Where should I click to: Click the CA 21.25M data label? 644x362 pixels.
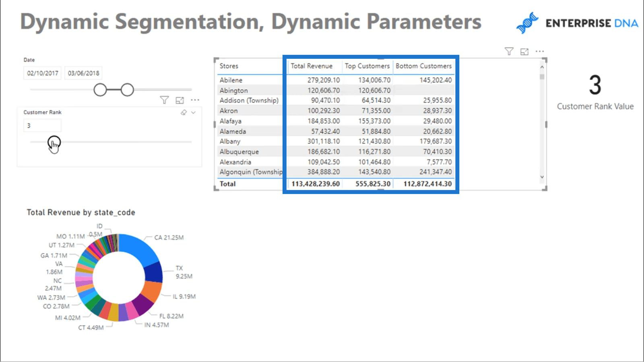click(169, 238)
